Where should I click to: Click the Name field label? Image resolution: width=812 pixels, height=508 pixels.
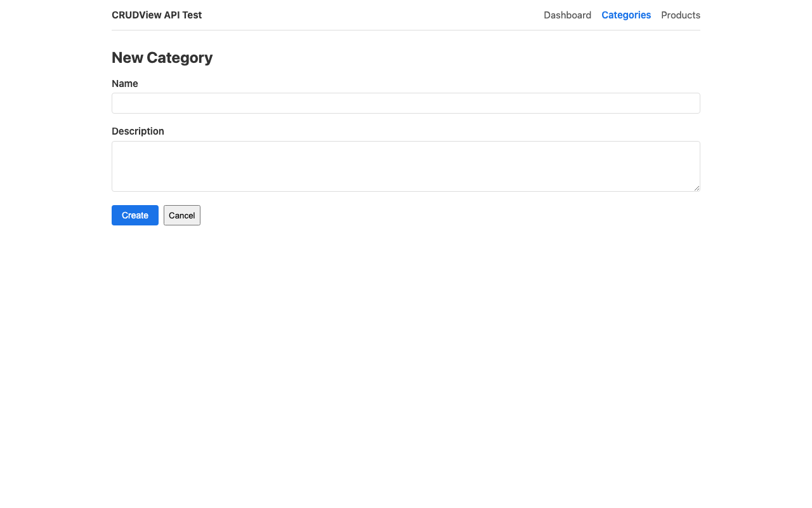click(x=125, y=84)
